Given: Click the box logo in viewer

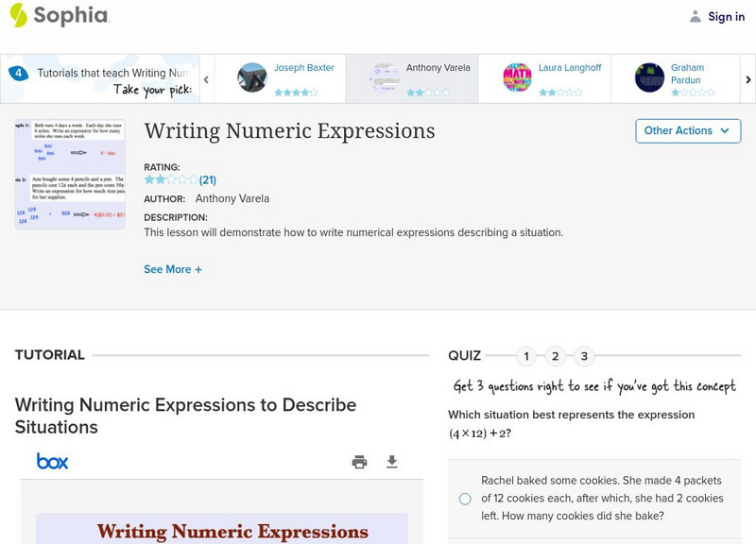Looking at the screenshot, I should tap(53, 462).
